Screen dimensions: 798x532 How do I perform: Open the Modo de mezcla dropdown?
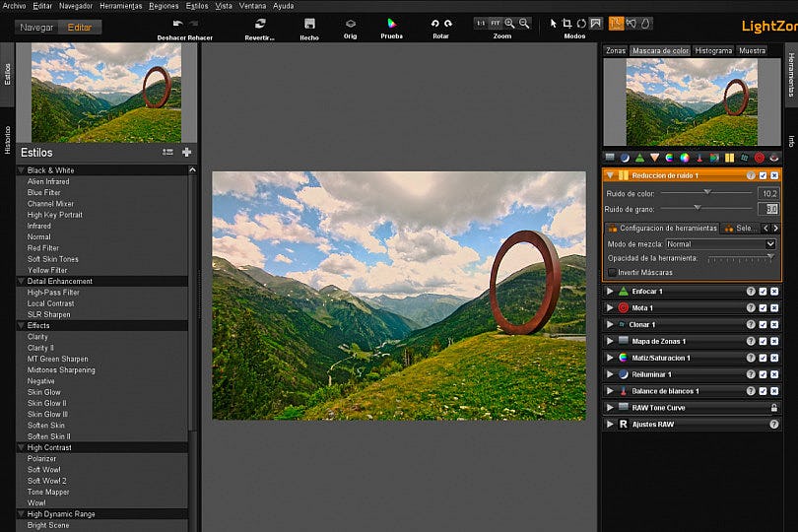(721, 243)
